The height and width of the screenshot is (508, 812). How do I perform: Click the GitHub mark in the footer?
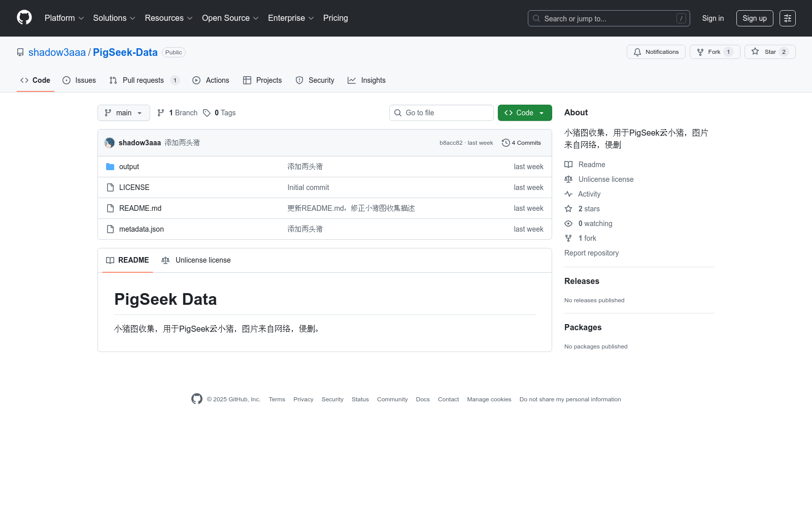point(197,399)
